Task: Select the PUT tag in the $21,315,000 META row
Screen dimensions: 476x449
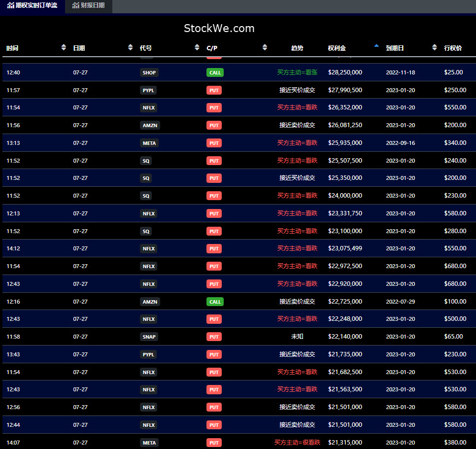Action: (214, 443)
